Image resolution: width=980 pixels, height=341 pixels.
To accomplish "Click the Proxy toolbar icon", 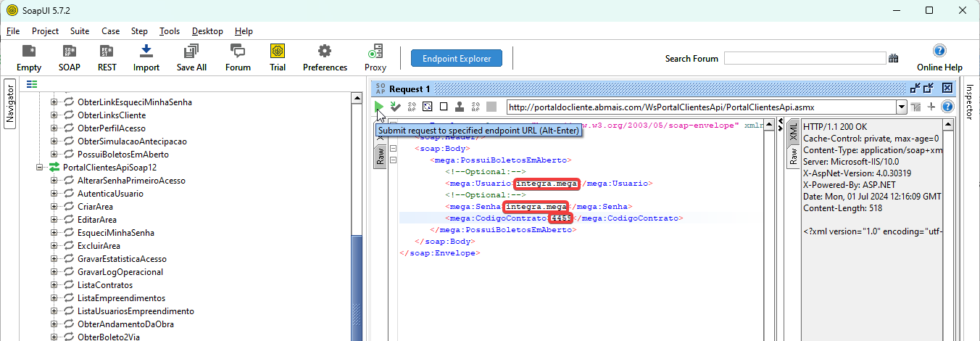I will click(x=375, y=58).
